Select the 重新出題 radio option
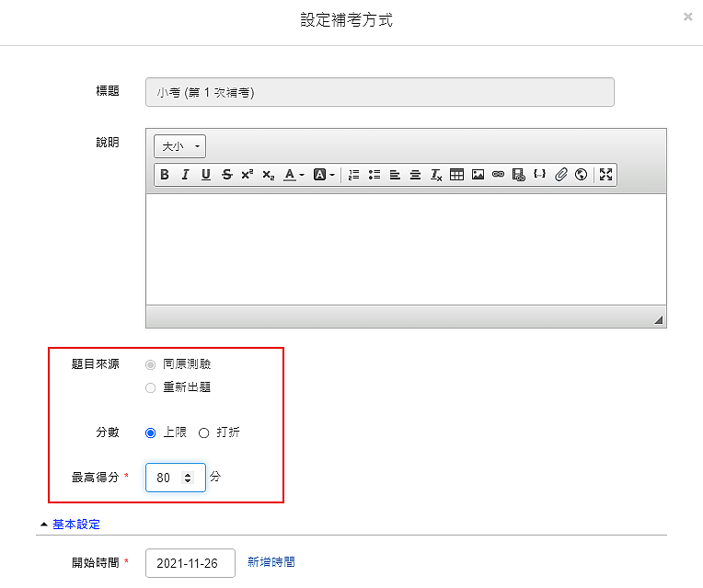Viewport: 703px width, 588px height. click(151, 388)
